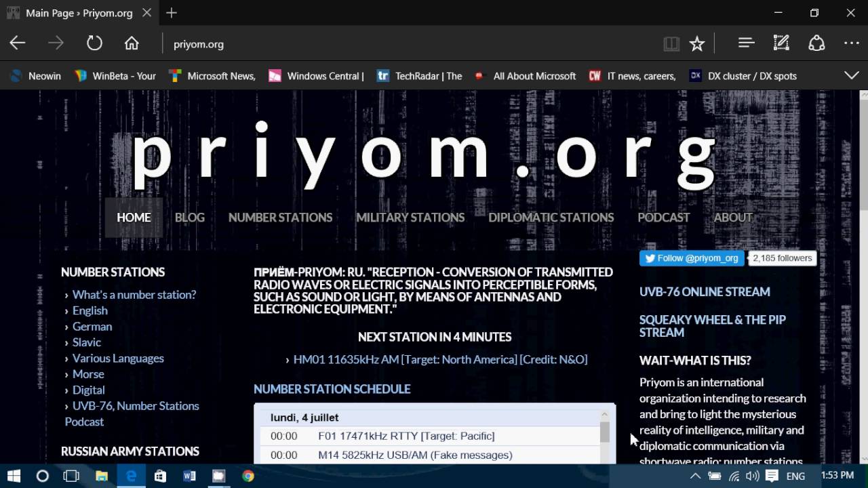The image size is (868, 488).
Task: Click the ENG input language indicator
Action: [x=795, y=476]
